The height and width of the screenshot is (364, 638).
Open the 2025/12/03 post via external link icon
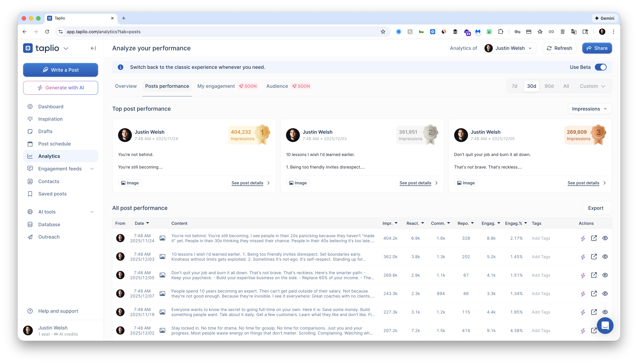tap(594, 257)
